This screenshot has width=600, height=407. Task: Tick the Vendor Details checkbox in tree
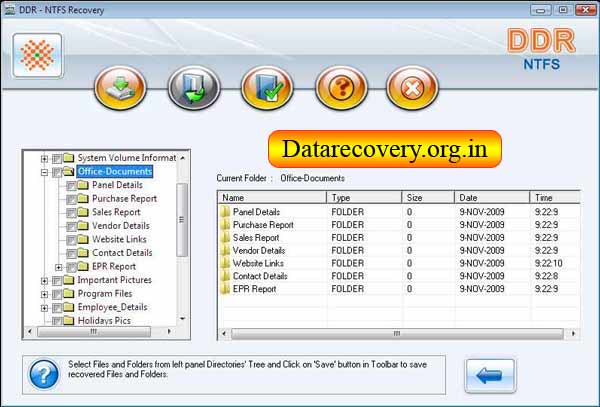click(71, 226)
